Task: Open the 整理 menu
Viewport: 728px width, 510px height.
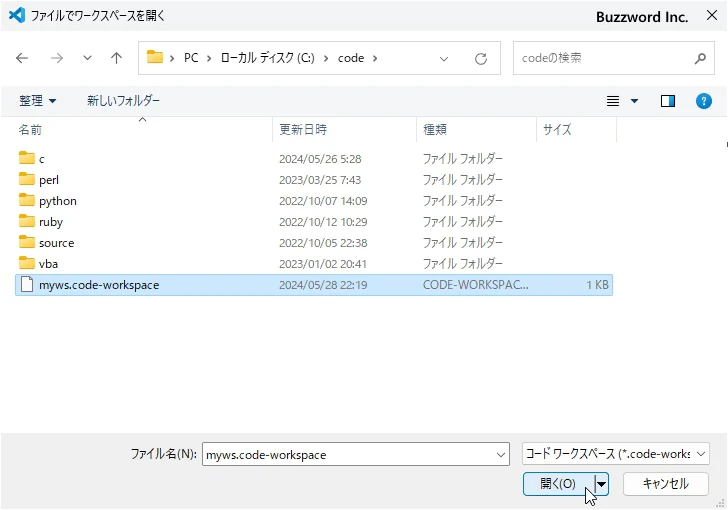Action: pos(38,101)
